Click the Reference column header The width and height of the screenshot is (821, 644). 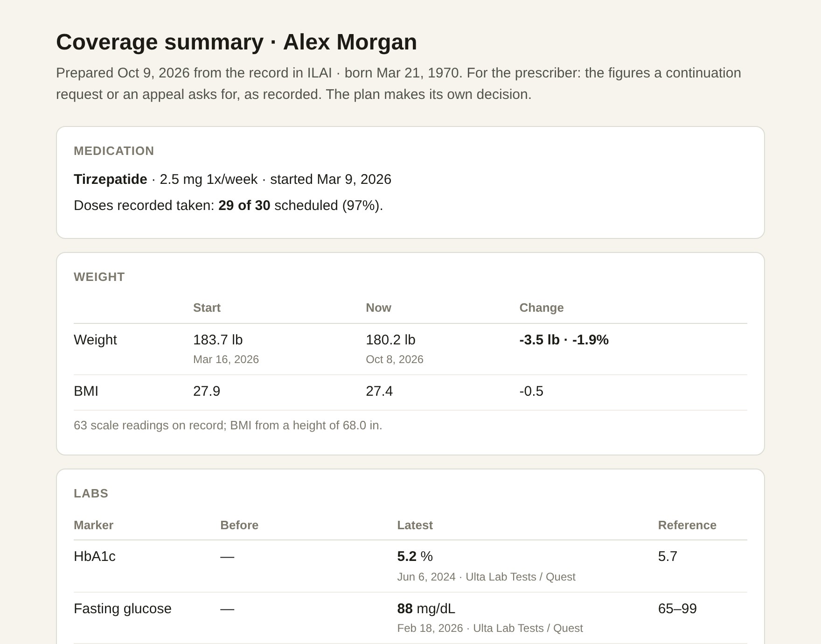tap(687, 525)
